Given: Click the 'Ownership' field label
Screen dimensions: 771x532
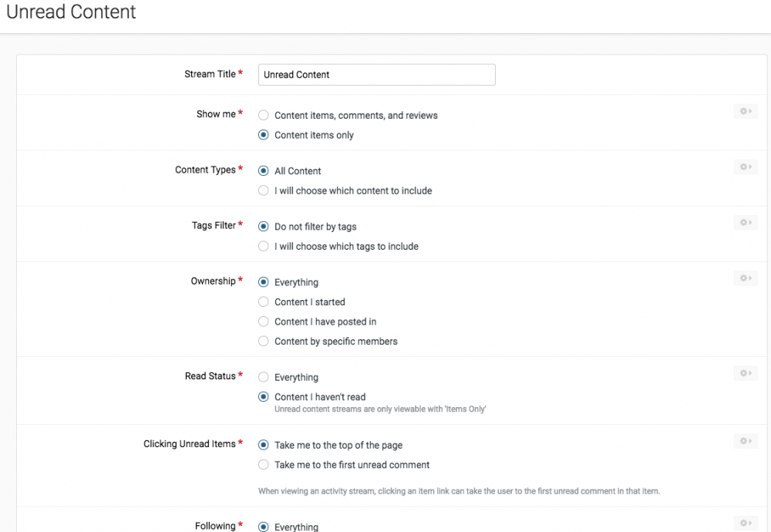Looking at the screenshot, I should point(213,281).
